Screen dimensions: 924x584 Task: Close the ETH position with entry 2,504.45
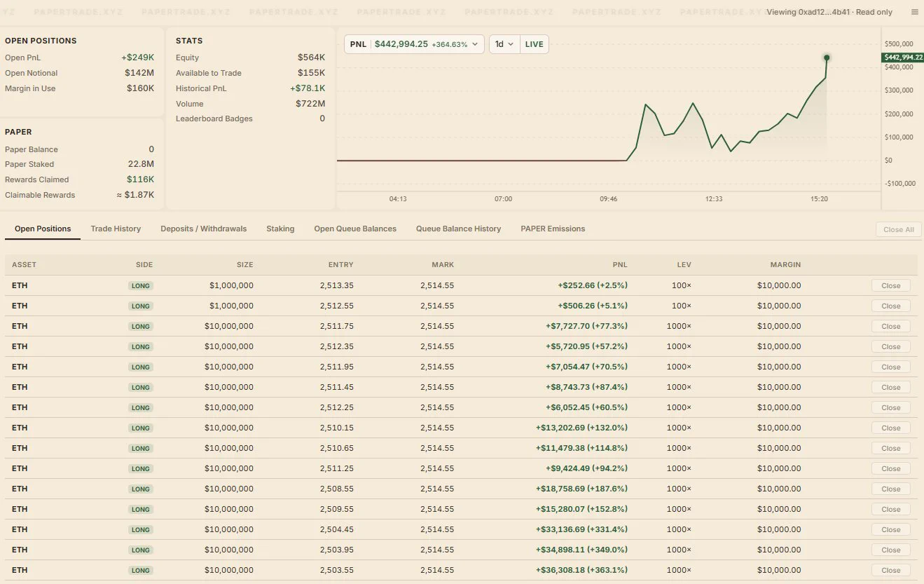tap(891, 529)
